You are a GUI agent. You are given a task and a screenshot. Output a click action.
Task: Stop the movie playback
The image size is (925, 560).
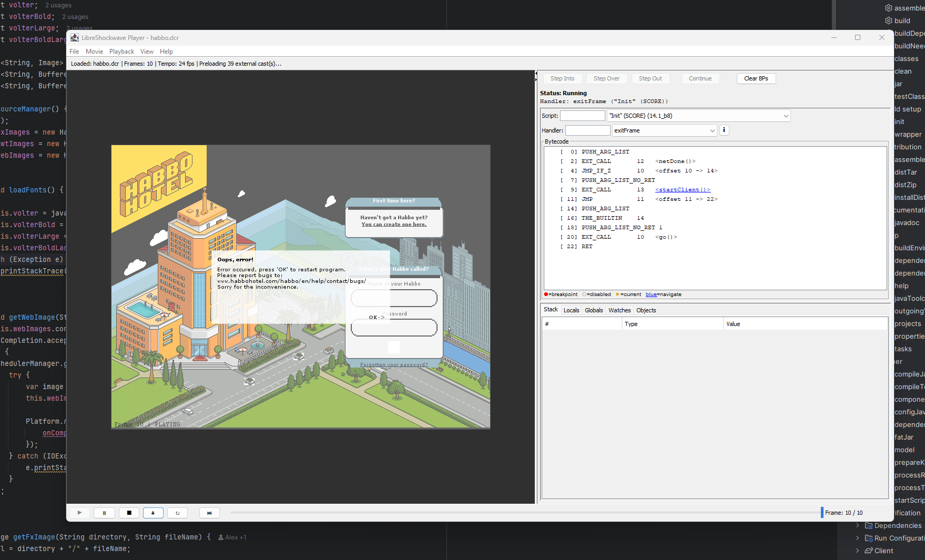129,513
